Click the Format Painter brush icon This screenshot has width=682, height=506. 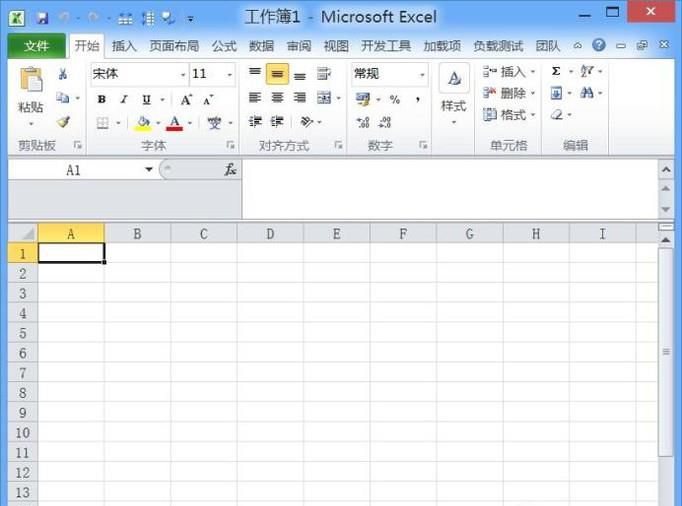63,122
